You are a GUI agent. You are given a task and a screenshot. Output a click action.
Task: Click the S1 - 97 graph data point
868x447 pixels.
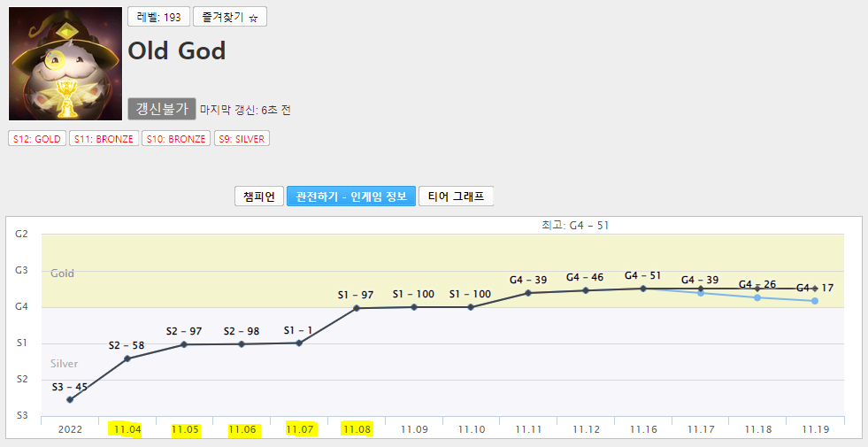click(x=356, y=308)
